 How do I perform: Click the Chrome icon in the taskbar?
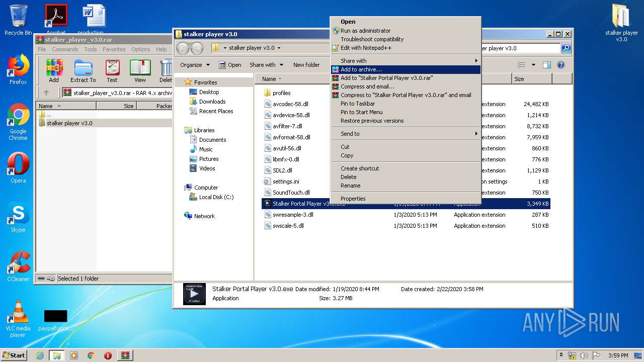(91, 355)
